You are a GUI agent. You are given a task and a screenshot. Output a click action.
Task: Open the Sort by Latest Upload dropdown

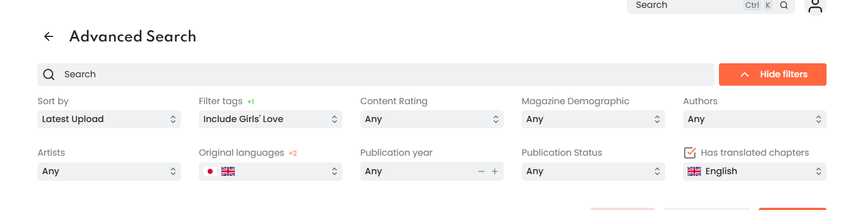tap(109, 119)
